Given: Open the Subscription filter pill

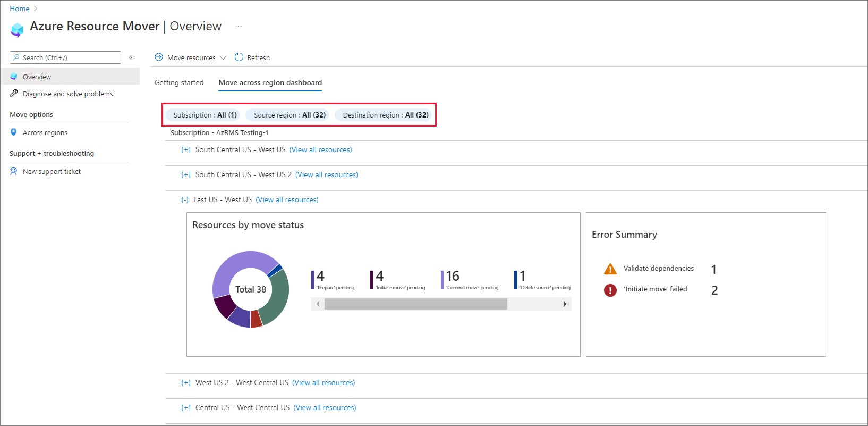Looking at the screenshot, I should (205, 115).
